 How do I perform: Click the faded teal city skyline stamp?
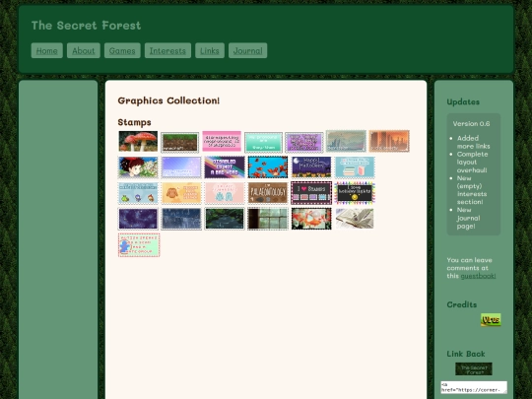pos(346,141)
